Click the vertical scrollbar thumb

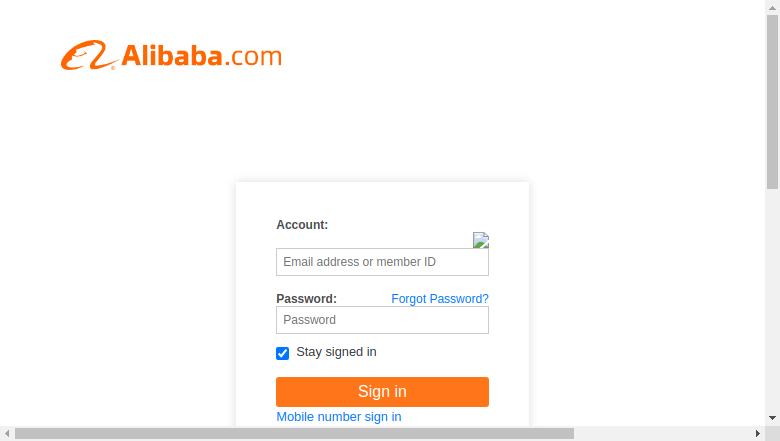coord(772,102)
